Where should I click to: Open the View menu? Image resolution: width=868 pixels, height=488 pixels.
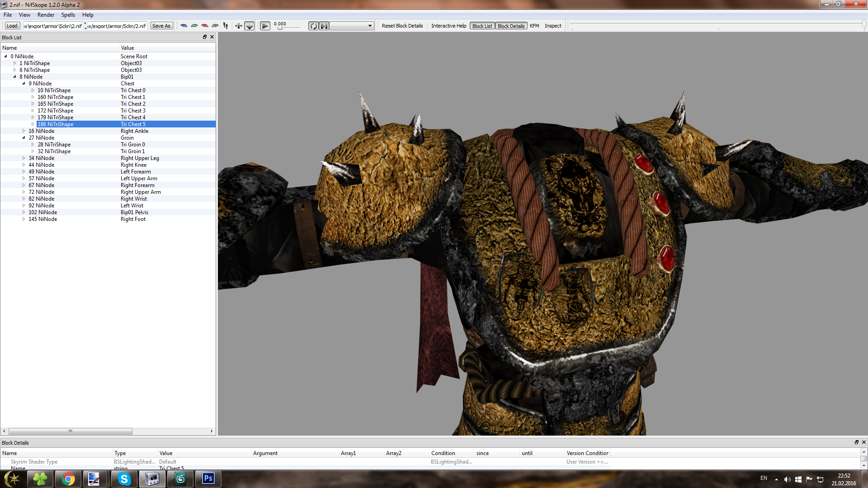click(25, 15)
